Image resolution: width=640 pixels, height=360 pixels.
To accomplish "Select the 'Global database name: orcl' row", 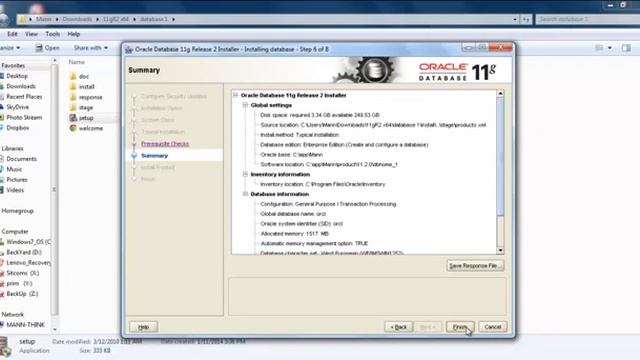I will 293,214.
